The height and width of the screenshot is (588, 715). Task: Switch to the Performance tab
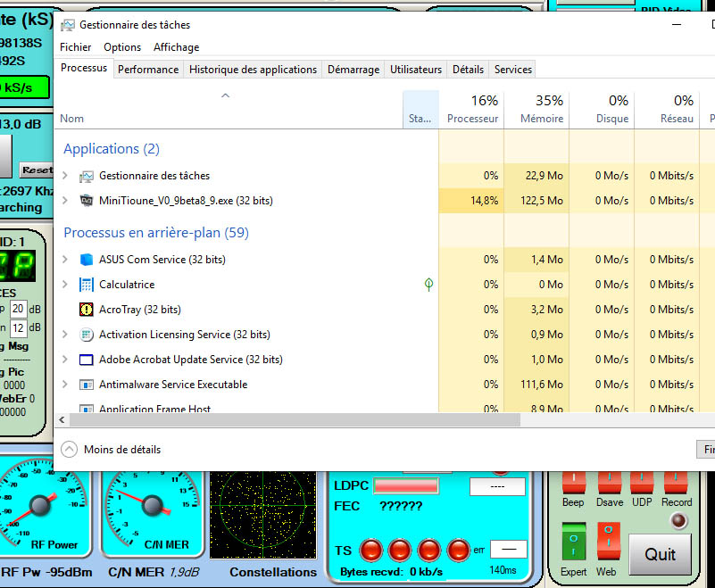(x=148, y=69)
